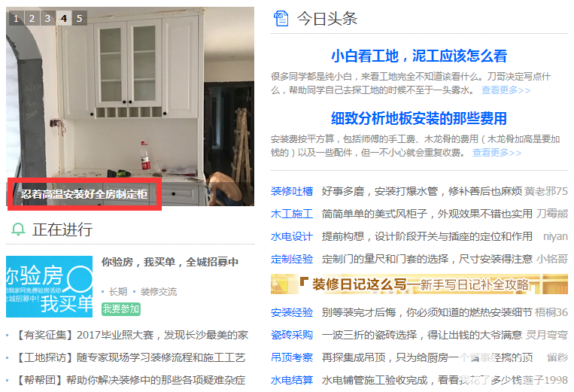The image size is (574, 392).
Task: Click the 装修日记这么写 banner
Action: tap(419, 284)
